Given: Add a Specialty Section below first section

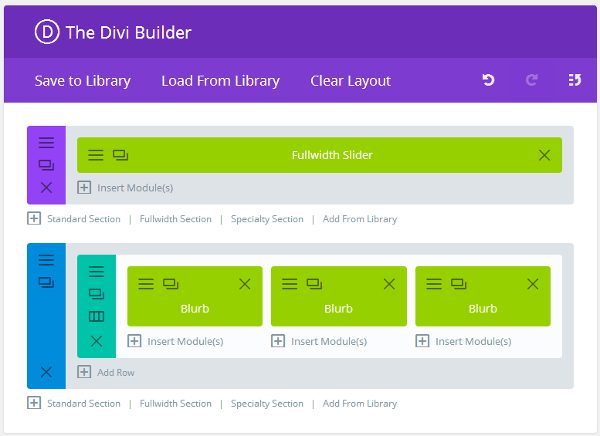Looking at the screenshot, I should point(266,219).
